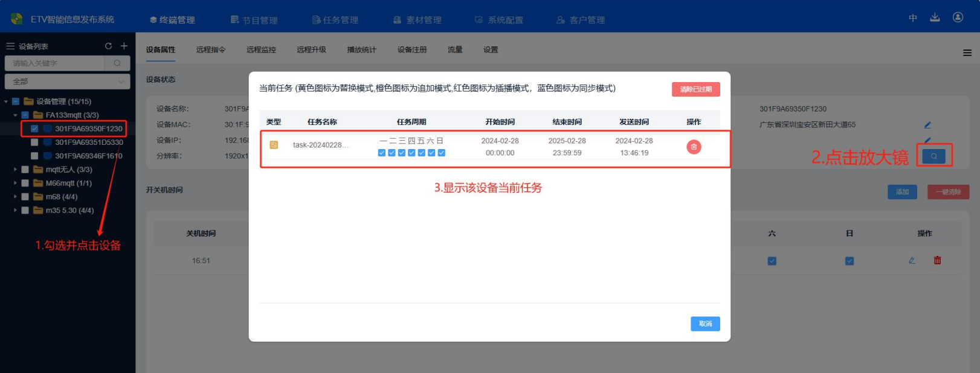Collapse the FA133mqtt (3/3) tree node
Screen dimensions: 980x373
click(x=15, y=115)
